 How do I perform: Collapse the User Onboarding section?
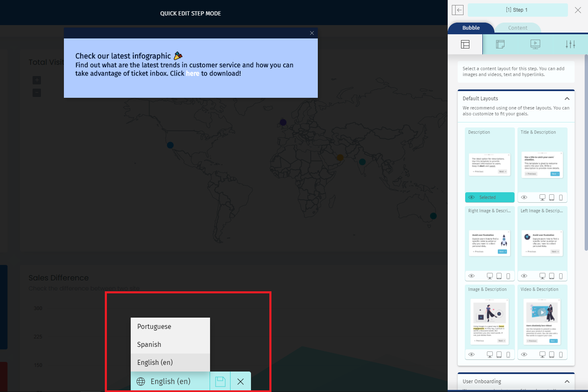[567, 382]
